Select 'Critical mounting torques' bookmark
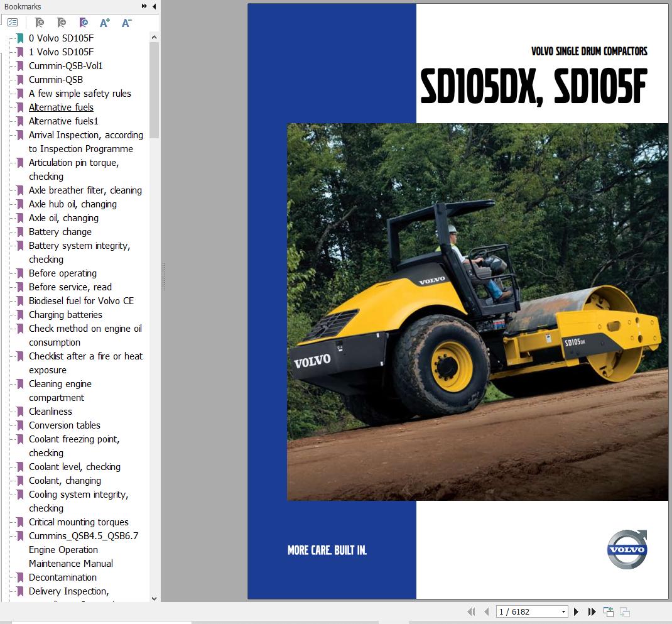Viewport: 672px width, 624px height. click(x=79, y=522)
